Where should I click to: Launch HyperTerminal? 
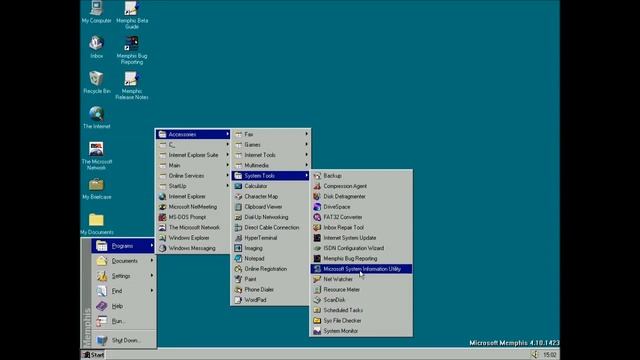[271, 238]
